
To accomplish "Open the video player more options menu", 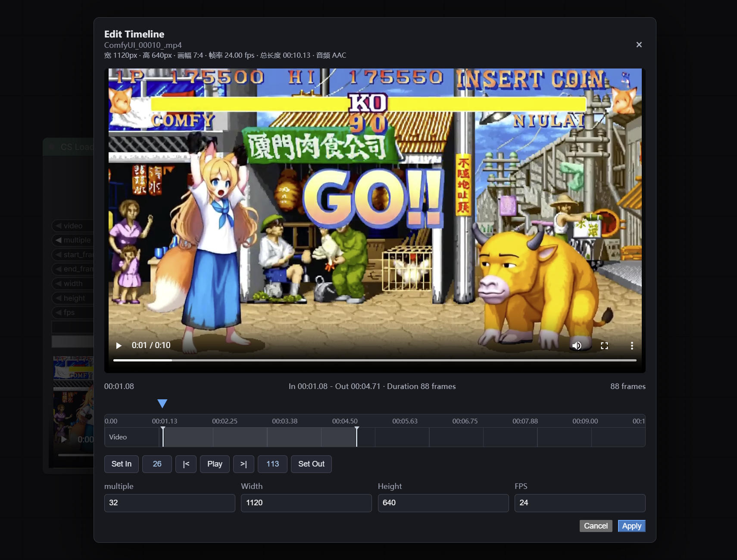I will [632, 345].
